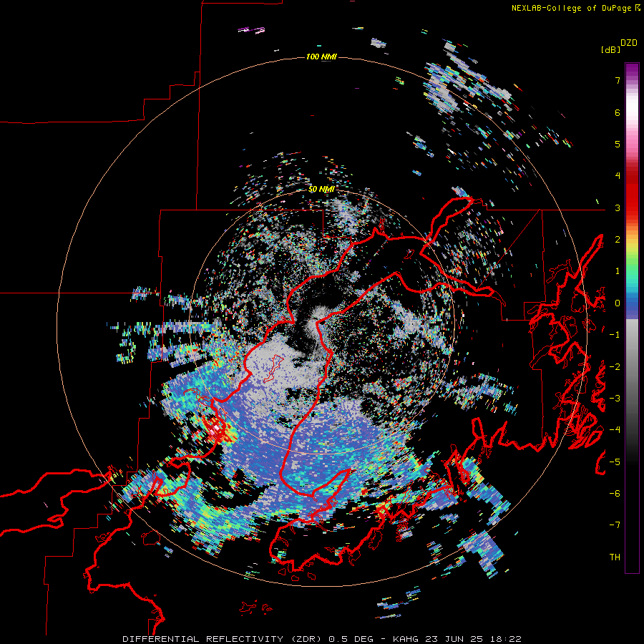Click the [dB] unit label

coord(610,49)
